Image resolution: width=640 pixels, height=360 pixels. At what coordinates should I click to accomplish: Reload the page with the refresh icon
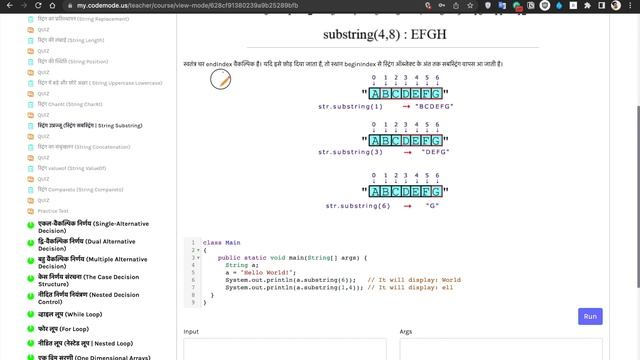[x=38, y=5]
